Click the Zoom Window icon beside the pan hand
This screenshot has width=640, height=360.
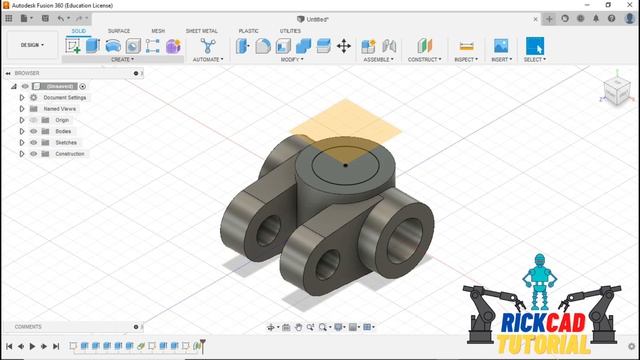(x=311, y=327)
